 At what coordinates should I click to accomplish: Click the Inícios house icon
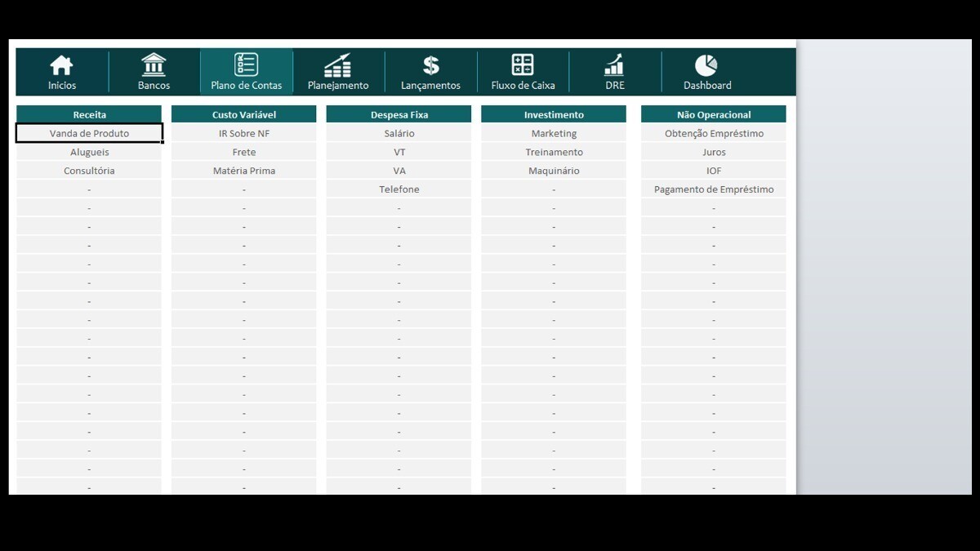(x=61, y=65)
